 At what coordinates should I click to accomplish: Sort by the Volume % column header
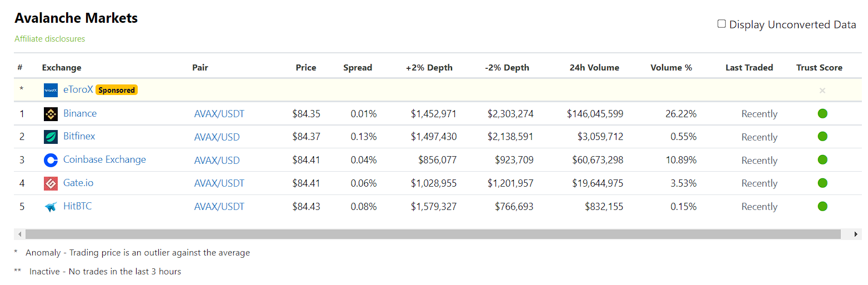coord(671,68)
